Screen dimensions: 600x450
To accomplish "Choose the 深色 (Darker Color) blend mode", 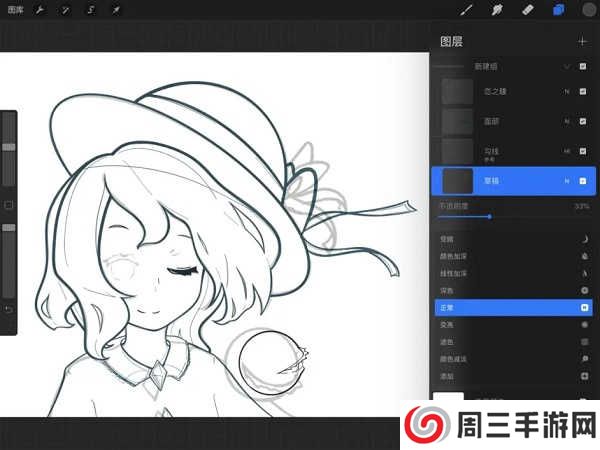I will (x=514, y=291).
